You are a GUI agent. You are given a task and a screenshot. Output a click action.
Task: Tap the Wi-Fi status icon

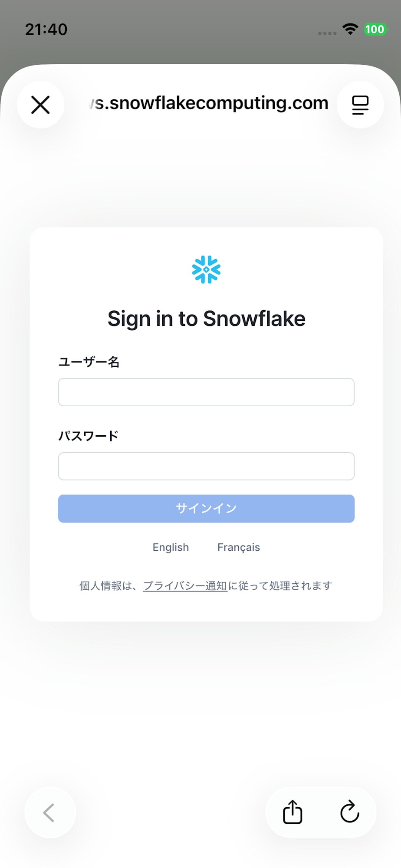tap(350, 29)
